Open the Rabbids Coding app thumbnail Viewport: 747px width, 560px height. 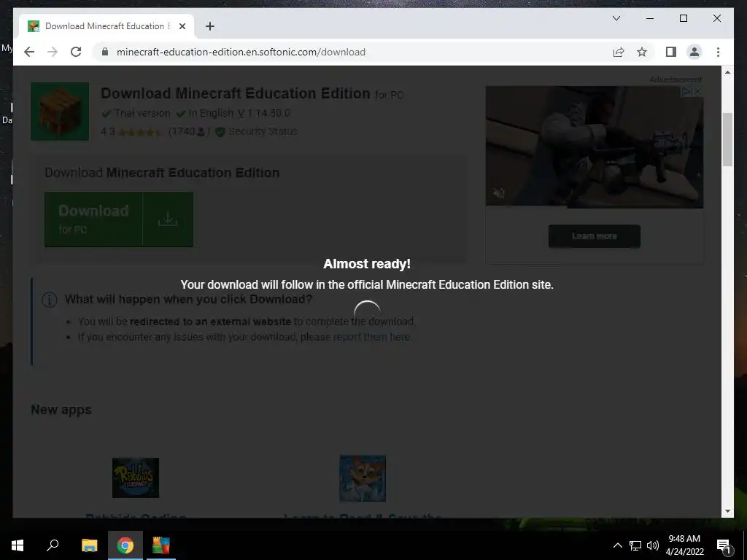(x=135, y=478)
